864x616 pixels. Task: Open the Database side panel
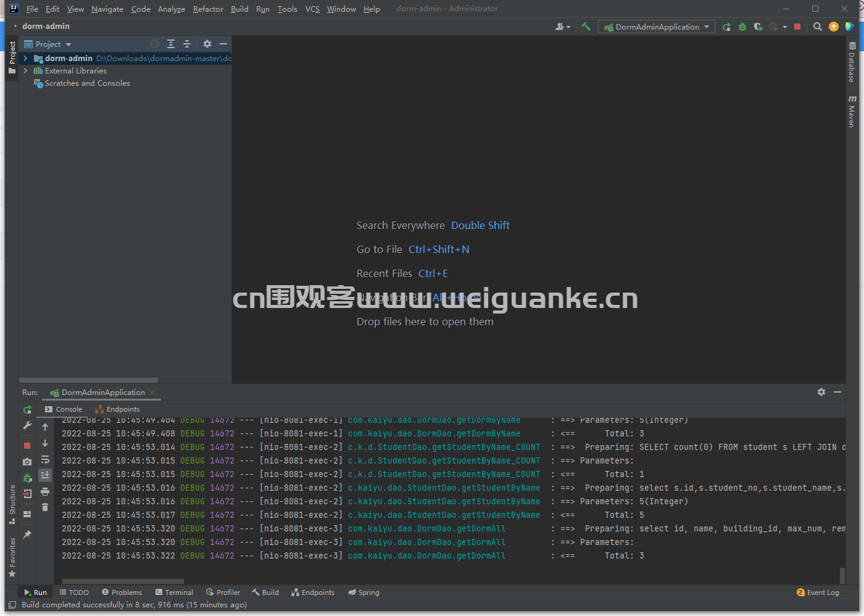(x=852, y=62)
